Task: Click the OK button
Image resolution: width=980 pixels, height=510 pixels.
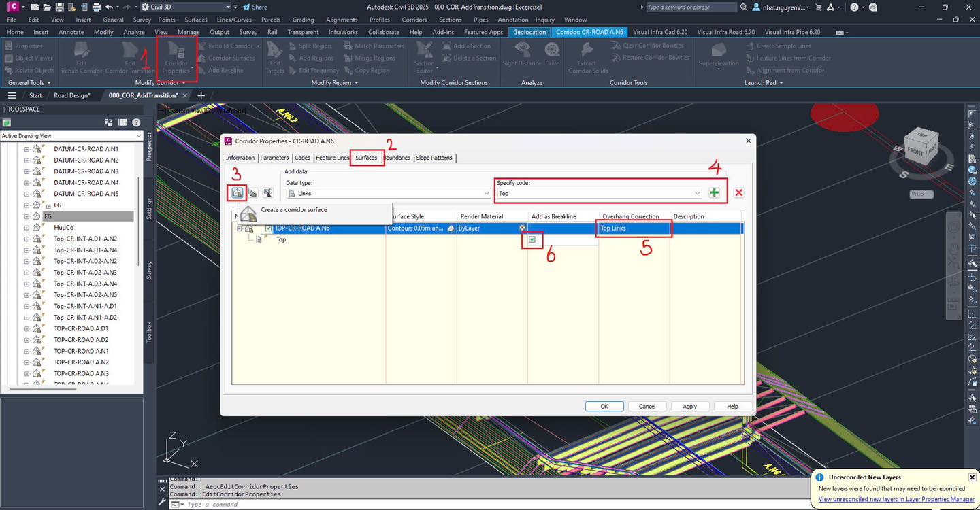Action: [604, 406]
